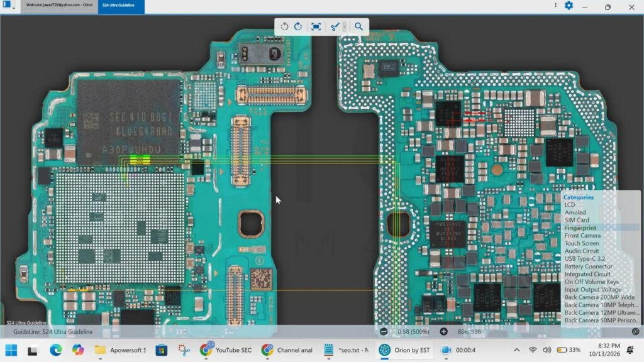The height and width of the screenshot is (362, 644).
Task: Rotate the board view counter-clockwise
Action: coord(284,26)
